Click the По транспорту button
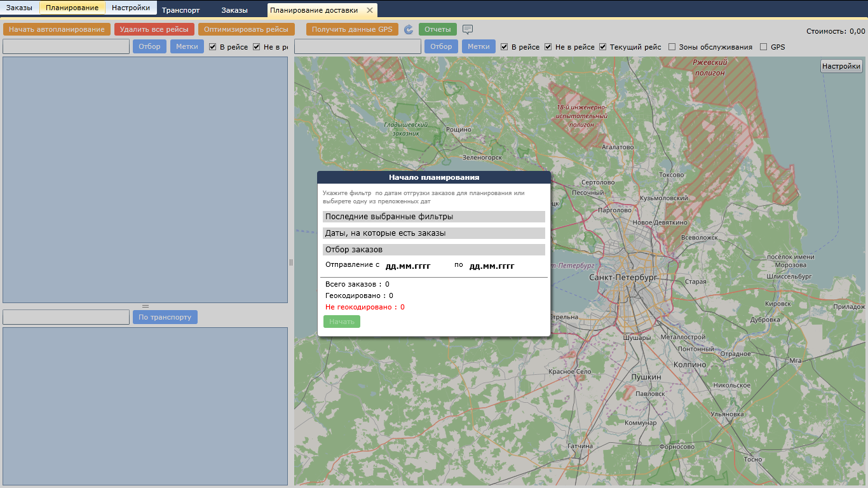The height and width of the screenshot is (488, 868). [x=165, y=317]
